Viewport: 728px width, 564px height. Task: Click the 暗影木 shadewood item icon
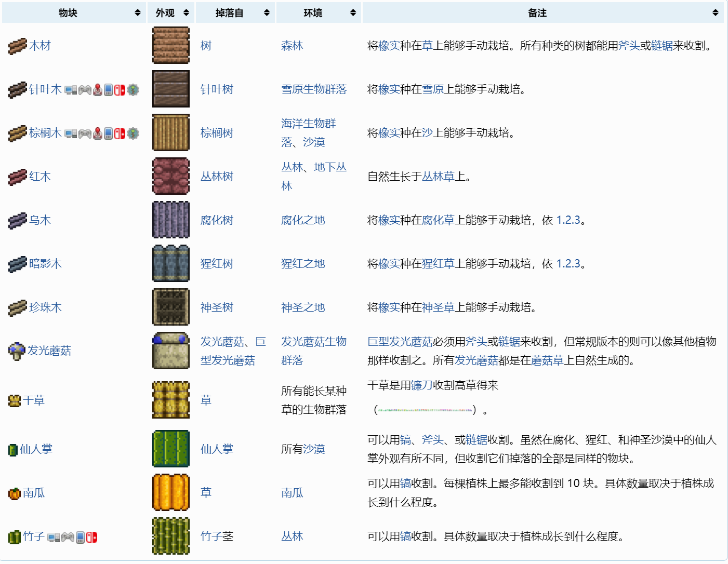[17, 264]
